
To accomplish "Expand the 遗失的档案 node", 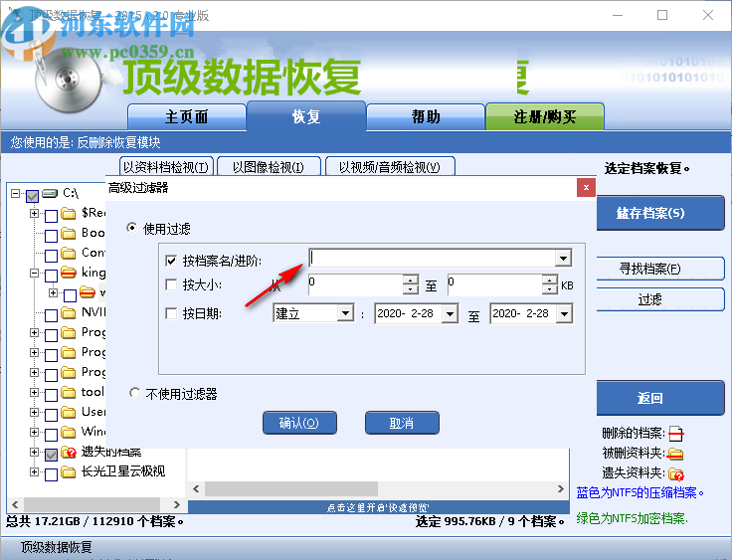I will tap(34, 452).
